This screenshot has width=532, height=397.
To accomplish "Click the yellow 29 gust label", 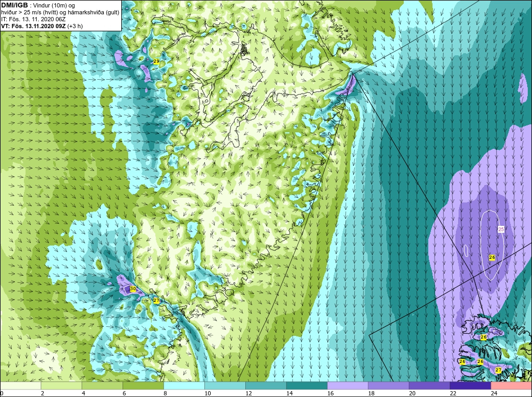I will 156,61.
